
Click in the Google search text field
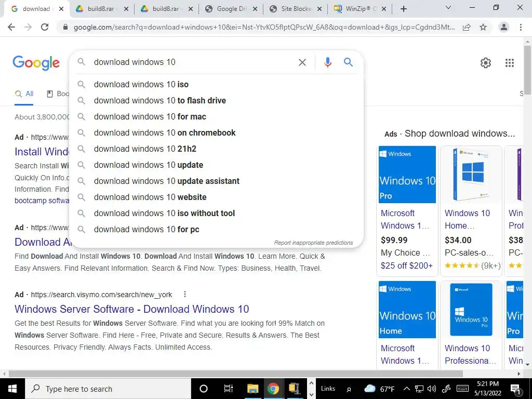click(193, 62)
